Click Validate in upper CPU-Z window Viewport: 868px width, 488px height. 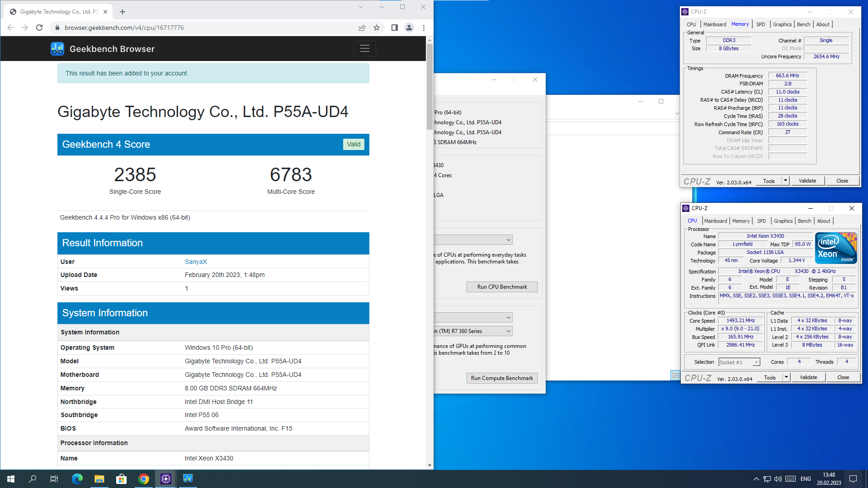pos(807,181)
